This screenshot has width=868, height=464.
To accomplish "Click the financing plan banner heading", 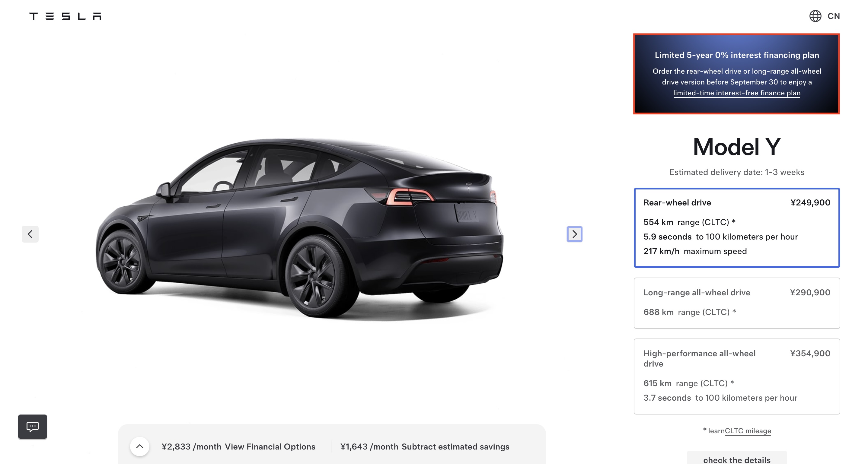I will pos(737,55).
